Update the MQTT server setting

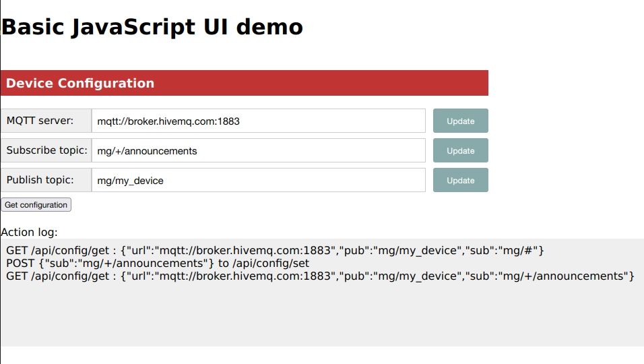460,121
